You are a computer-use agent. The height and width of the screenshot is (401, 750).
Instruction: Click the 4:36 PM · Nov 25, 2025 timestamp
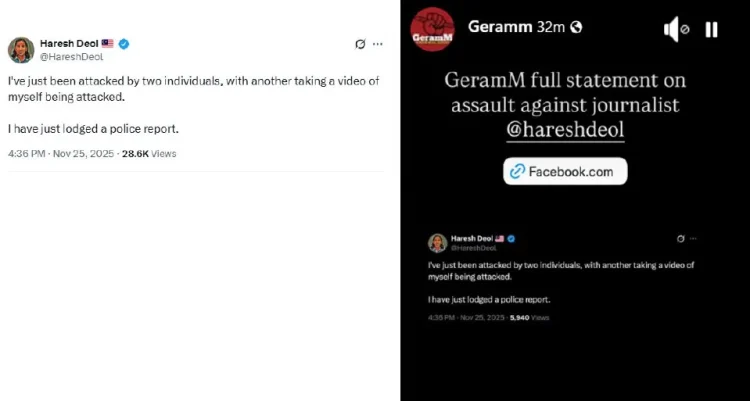[x=61, y=154]
